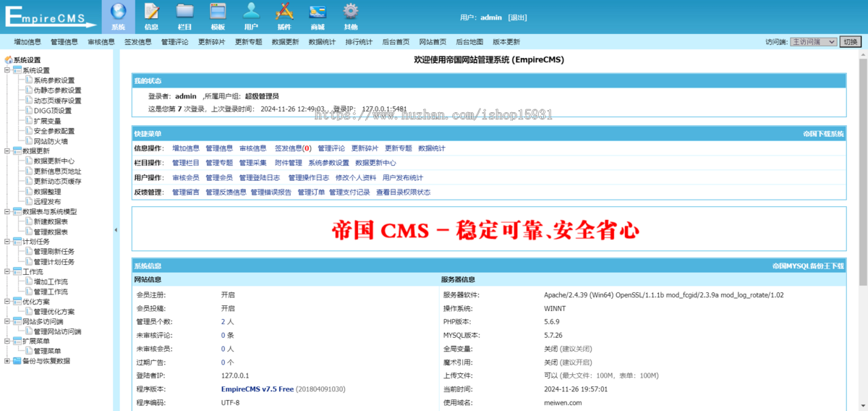The width and height of the screenshot is (868, 411).
Task: Open the 用户 person icon module
Action: point(251,16)
